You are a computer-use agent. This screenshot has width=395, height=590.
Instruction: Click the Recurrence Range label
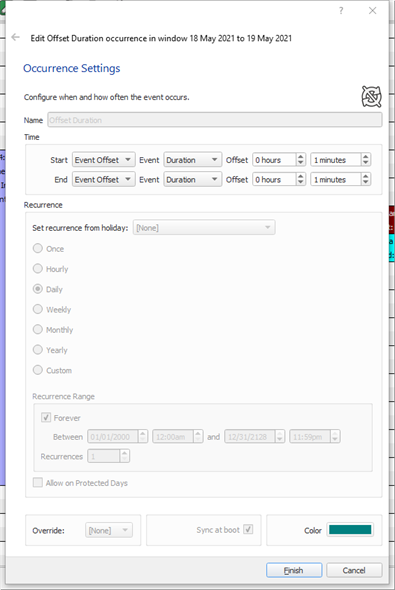click(63, 396)
